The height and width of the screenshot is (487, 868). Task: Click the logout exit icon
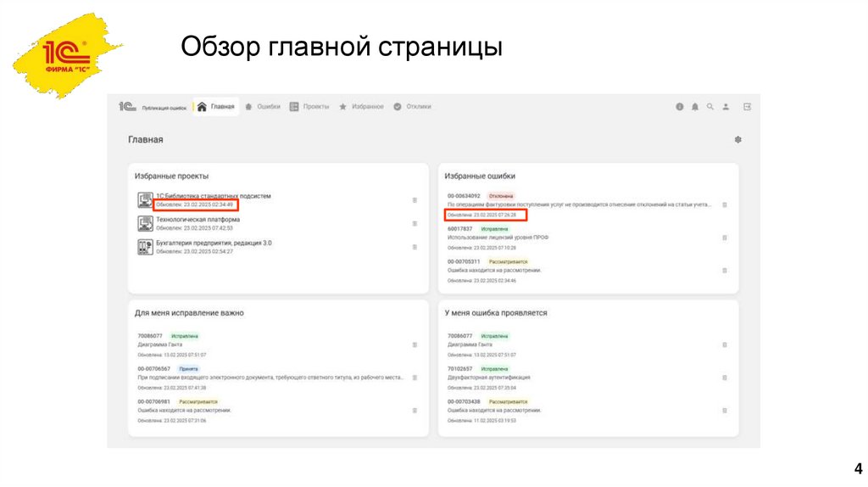click(x=747, y=107)
